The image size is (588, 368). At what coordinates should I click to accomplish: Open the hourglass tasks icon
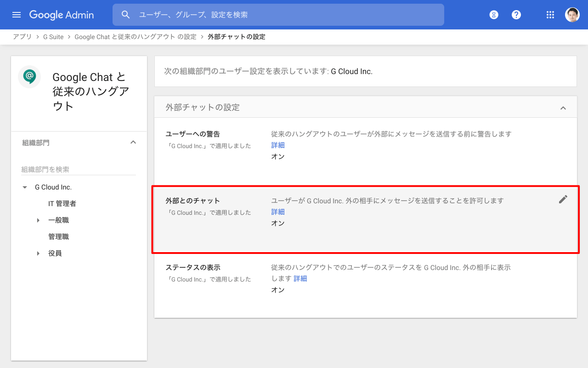pos(494,15)
